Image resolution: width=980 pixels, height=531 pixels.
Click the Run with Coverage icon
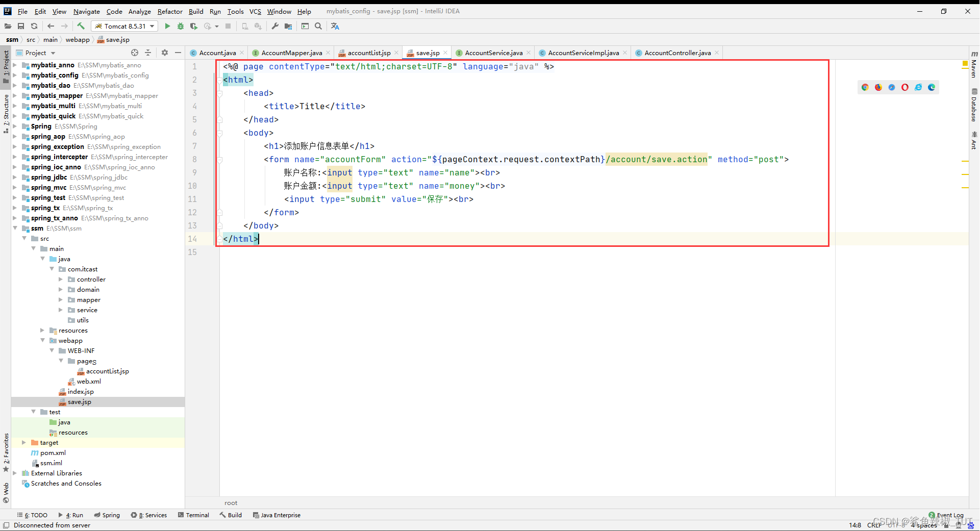point(194,26)
